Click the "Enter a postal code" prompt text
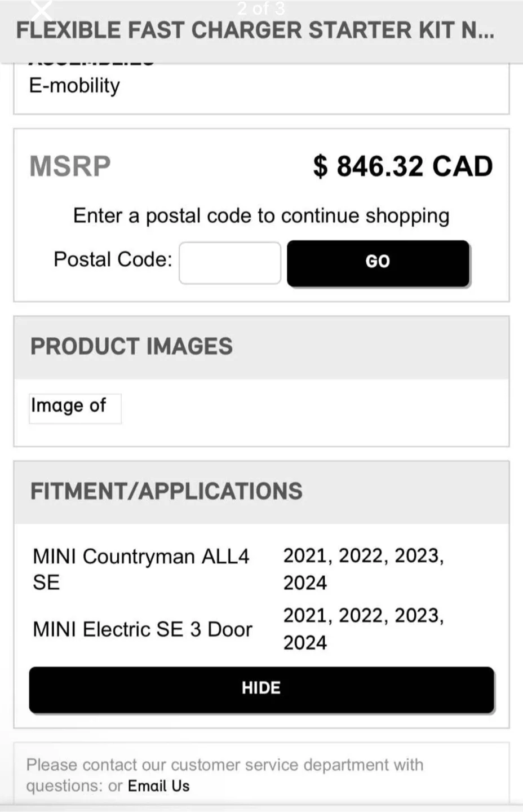This screenshot has height=812, width=523. [x=261, y=215]
